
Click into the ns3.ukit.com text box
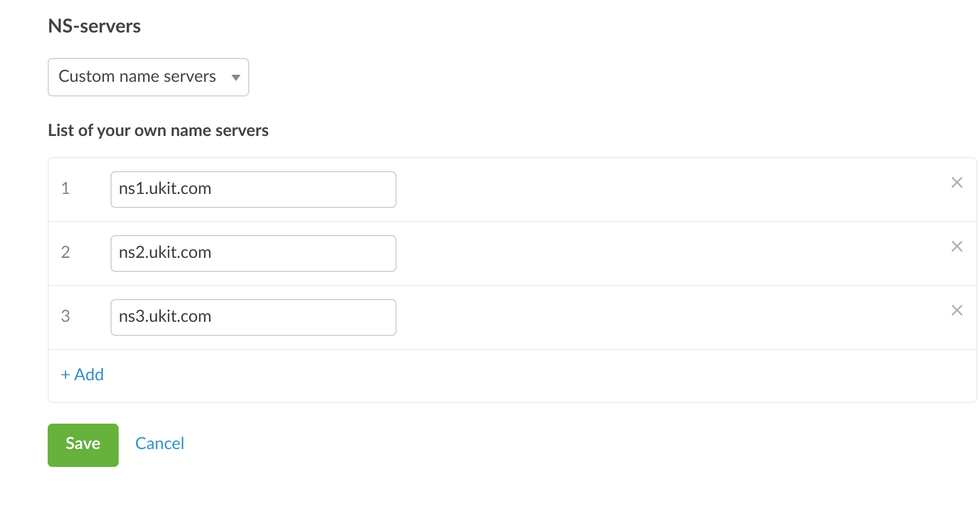253,317
